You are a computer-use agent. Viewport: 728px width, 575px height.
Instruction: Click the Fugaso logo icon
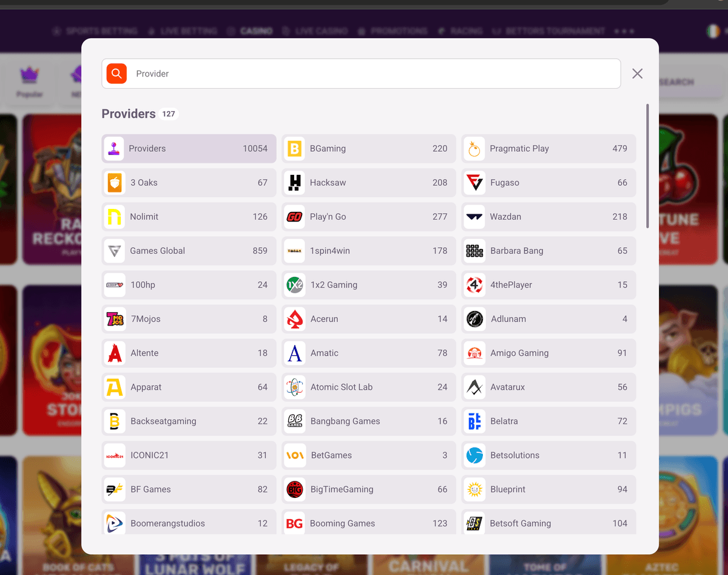(474, 183)
